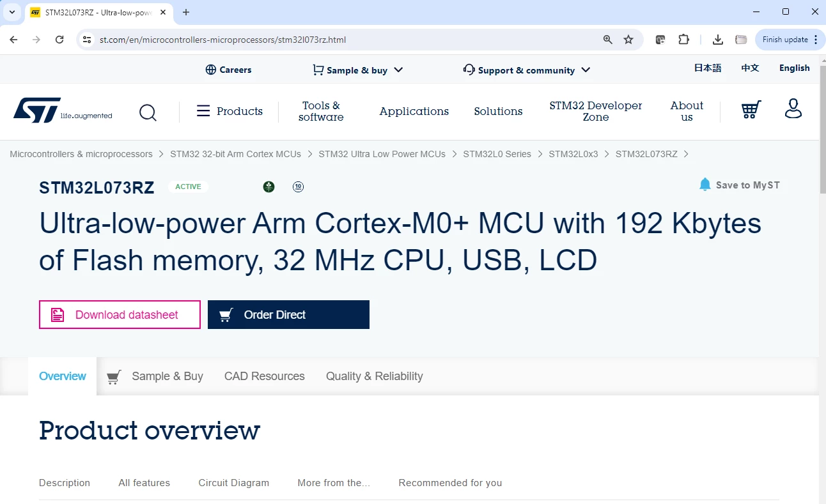Click the browser address bar URL
Viewport: 826px width, 504px height.
(222, 40)
